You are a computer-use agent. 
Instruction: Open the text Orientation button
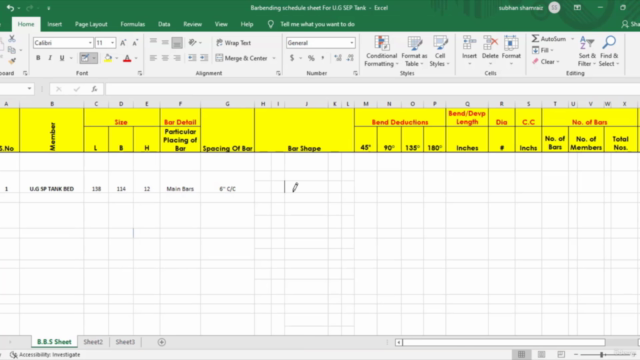click(193, 42)
